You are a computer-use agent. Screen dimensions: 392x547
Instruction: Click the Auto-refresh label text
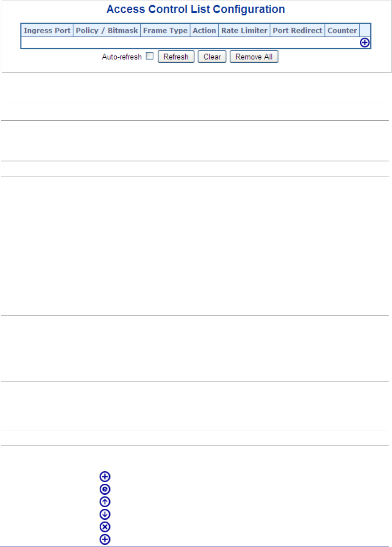pyautogui.click(x=122, y=57)
